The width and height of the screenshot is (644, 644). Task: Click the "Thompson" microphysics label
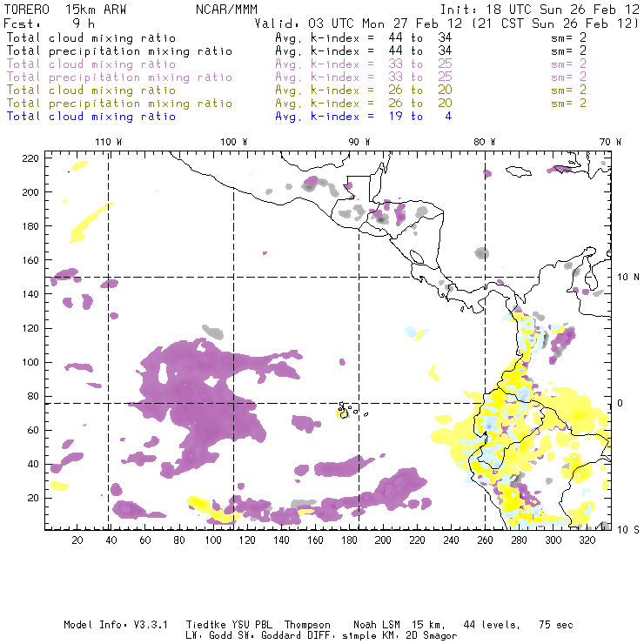click(x=307, y=625)
